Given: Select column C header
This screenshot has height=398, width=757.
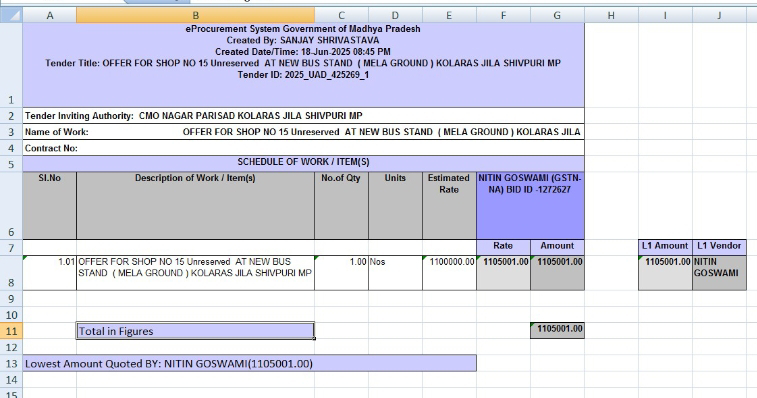Looking at the screenshot, I should [341, 15].
